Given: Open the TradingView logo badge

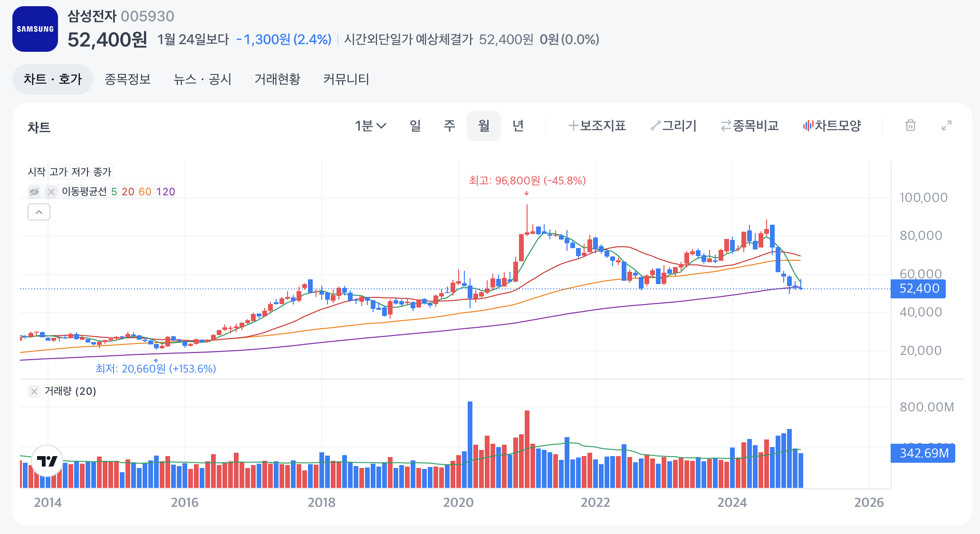Looking at the screenshot, I should click(47, 461).
